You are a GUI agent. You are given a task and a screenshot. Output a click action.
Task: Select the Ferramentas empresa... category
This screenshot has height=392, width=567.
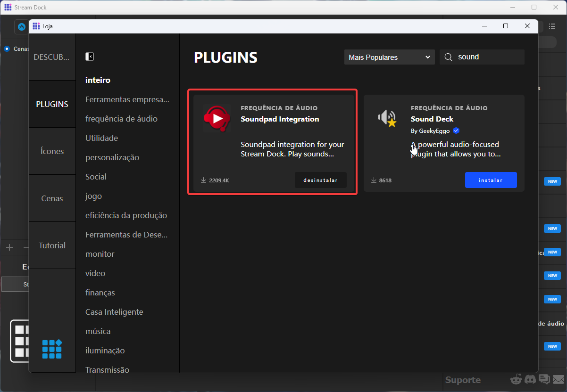[x=127, y=99]
